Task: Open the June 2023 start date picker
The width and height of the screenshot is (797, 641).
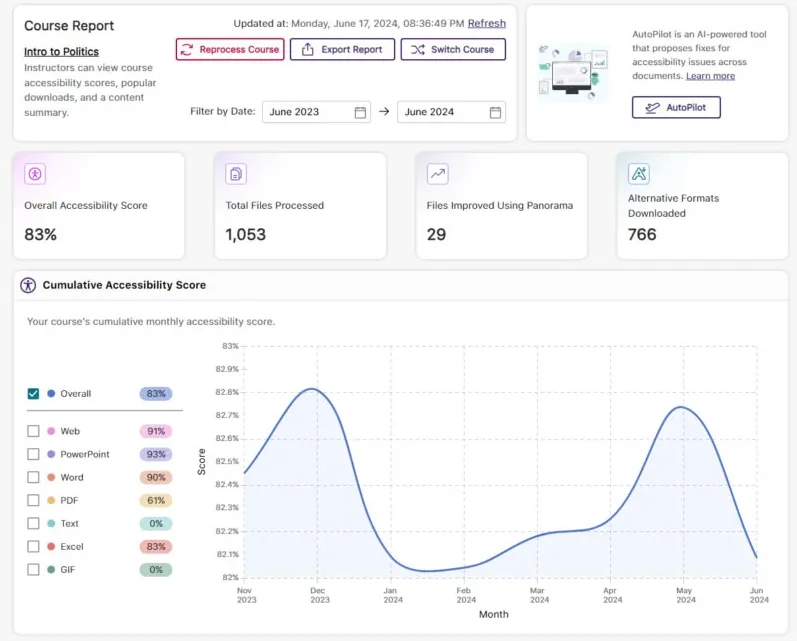Action: pyautogui.click(x=306, y=112)
